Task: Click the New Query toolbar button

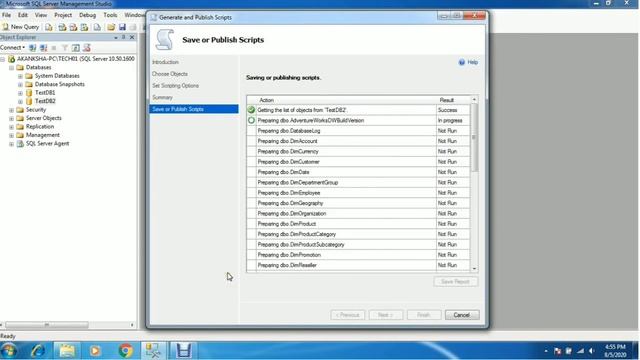Action: coord(21,27)
